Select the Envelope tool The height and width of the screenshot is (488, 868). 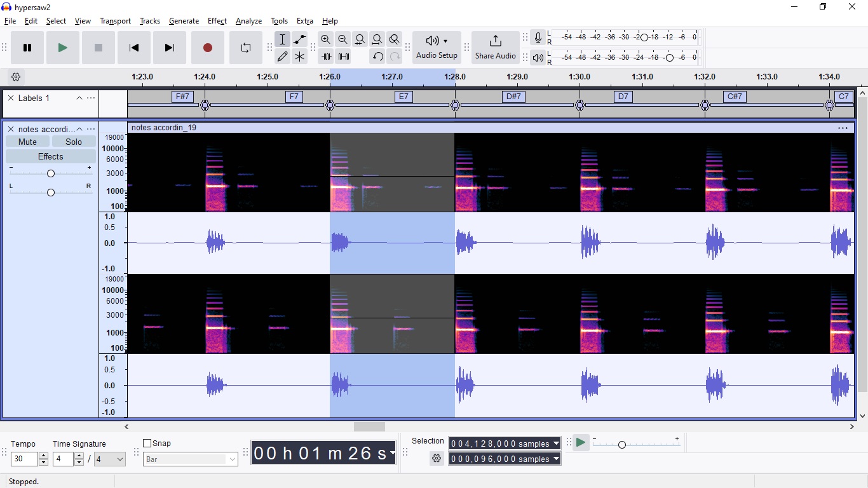[299, 39]
